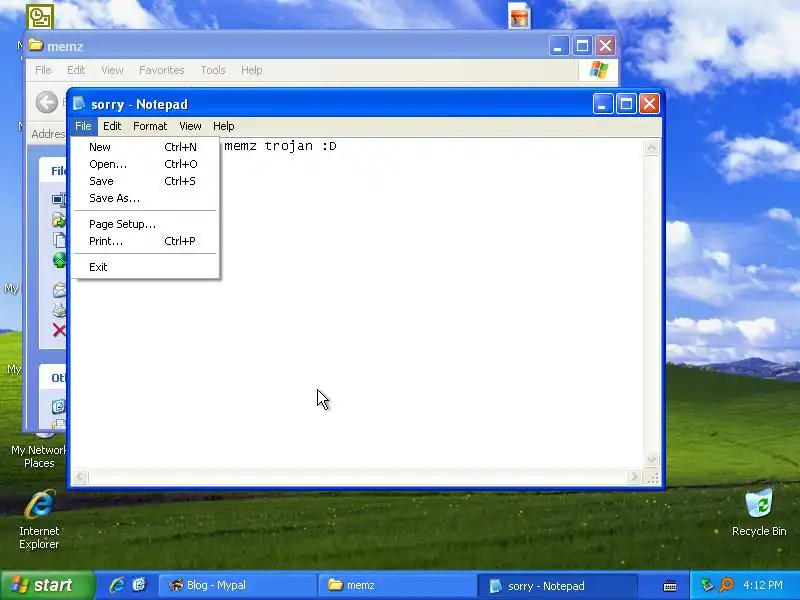Choose Open... from the File menu
800x600 pixels.
145,164
